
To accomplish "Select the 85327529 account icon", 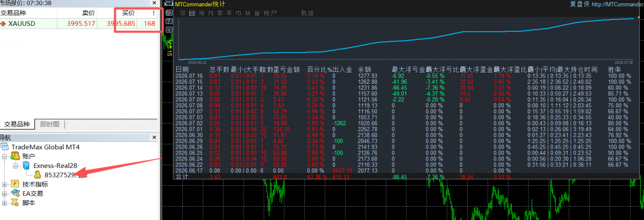I will pyautogui.click(x=38, y=175).
